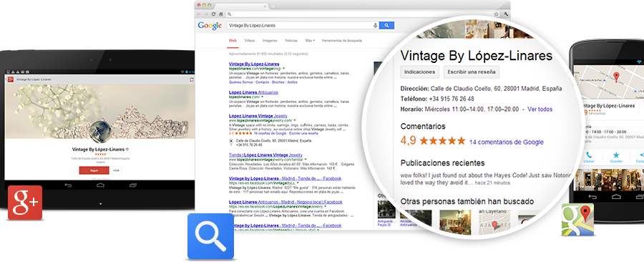Click the browser reload button
Image resolution: width=644 pixels, height=262 pixels.
click(213, 14)
